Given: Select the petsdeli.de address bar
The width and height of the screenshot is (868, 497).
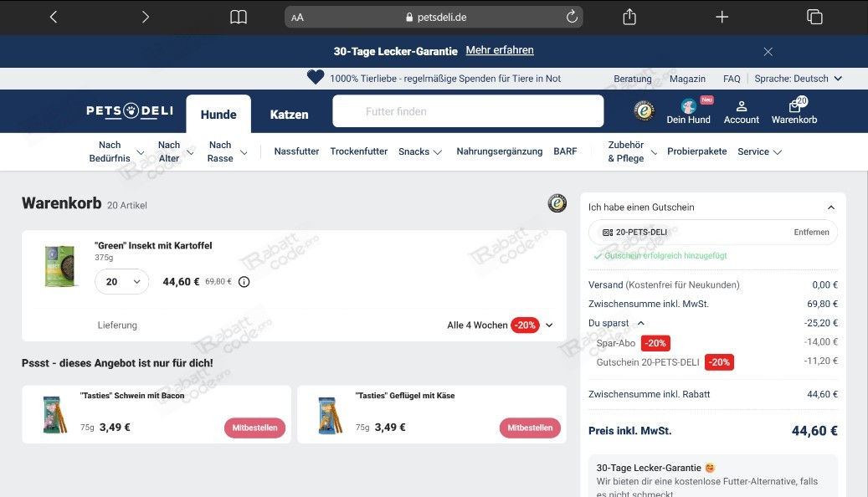Looking at the screenshot, I should [434, 18].
